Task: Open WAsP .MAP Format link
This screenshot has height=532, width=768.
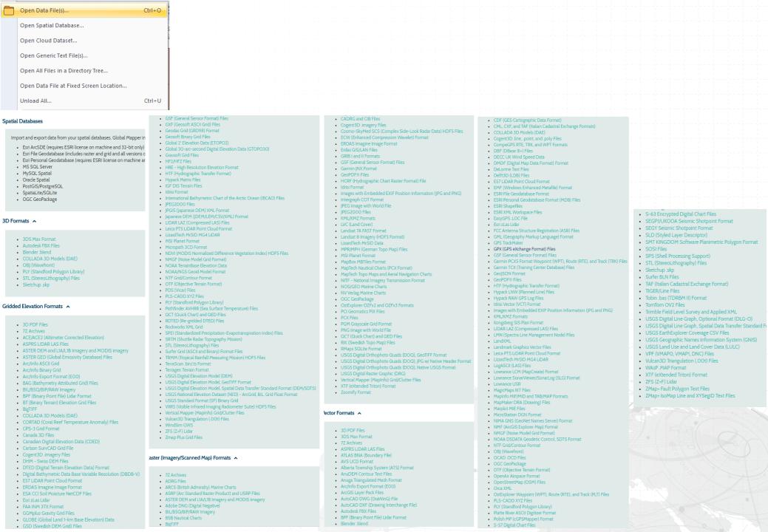Action: (666, 367)
